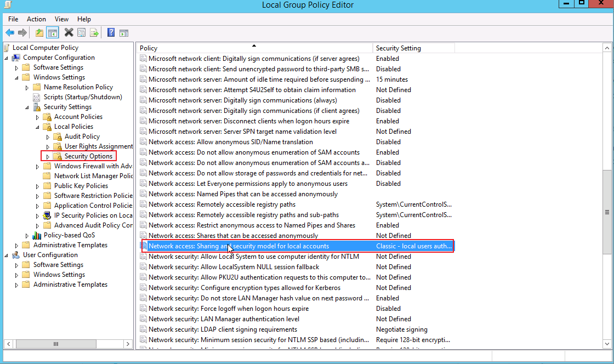Select Network security: LAN Manager authentication level policy
The width and height of the screenshot is (614, 364).
(224, 319)
